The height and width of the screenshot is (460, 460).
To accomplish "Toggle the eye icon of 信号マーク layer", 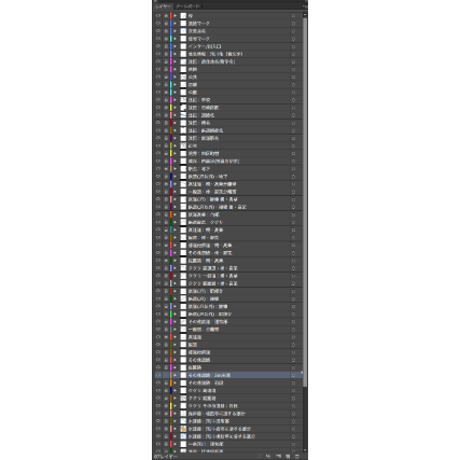I will pyautogui.click(x=158, y=39).
